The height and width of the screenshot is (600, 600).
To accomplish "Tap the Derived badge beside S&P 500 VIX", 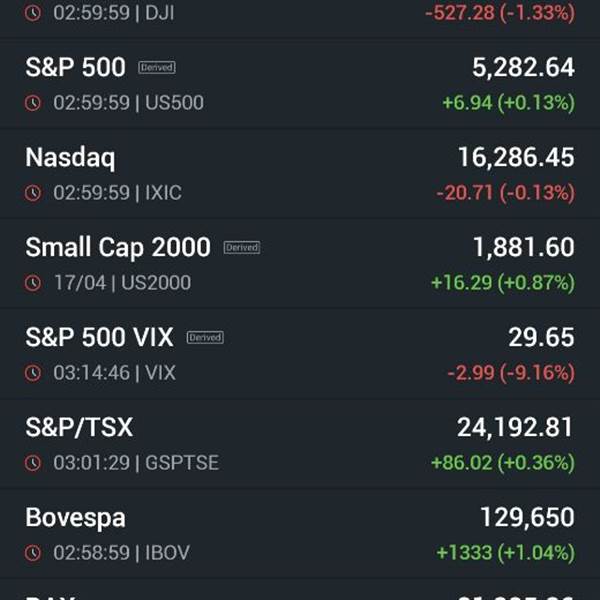I will 205,338.
